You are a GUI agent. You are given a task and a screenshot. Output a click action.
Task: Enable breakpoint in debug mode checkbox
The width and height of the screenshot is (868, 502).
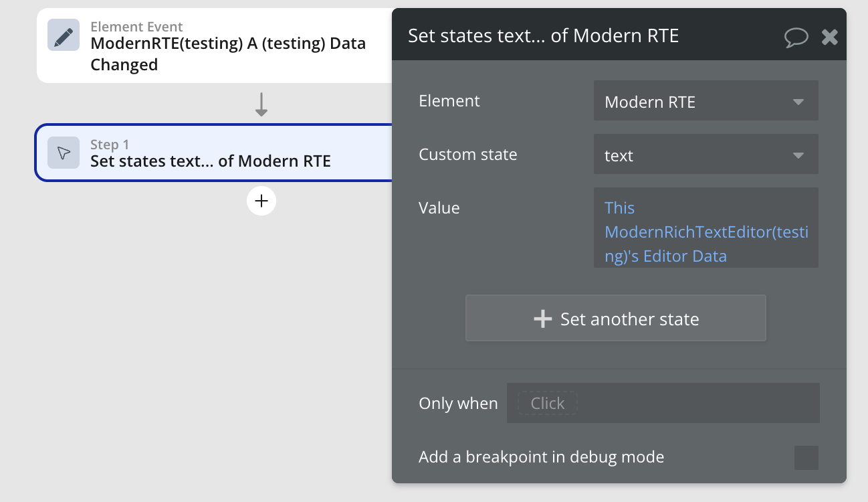tap(806, 458)
